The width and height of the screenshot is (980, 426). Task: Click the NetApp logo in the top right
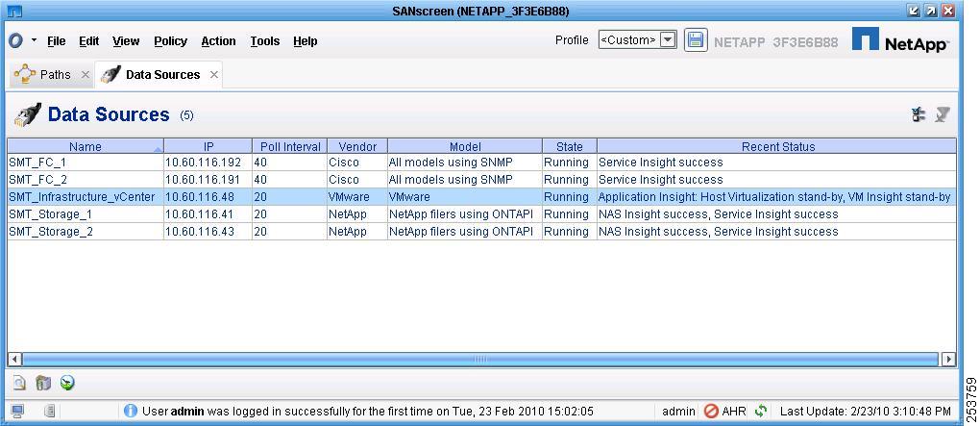(x=900, y=40)
